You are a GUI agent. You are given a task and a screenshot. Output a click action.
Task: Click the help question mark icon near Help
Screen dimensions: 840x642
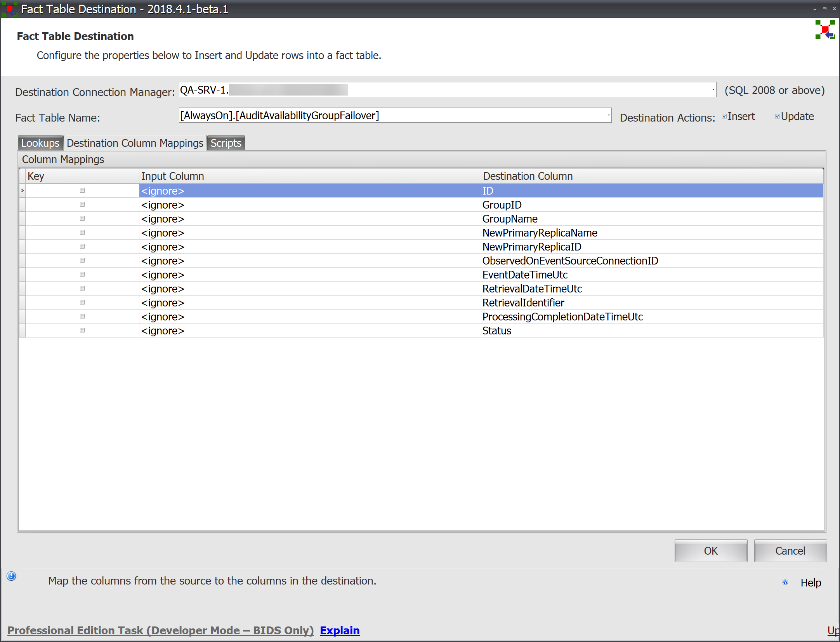pos(786,582)
